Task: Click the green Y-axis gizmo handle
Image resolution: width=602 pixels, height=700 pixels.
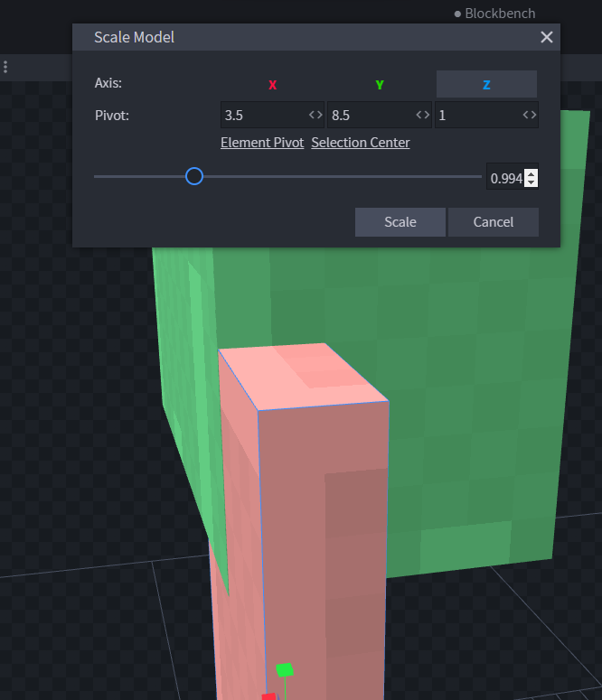Action: 285,669
